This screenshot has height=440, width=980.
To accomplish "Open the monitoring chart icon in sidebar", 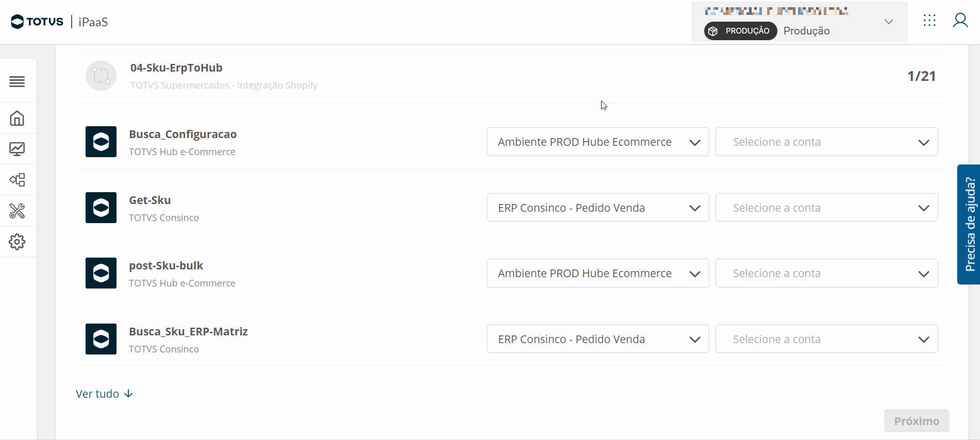I will coord(17,149).
